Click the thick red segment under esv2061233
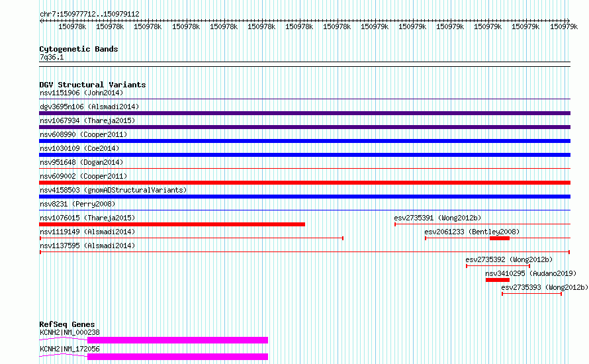Viewport: 589px width, 364px height. pos(500,238)
